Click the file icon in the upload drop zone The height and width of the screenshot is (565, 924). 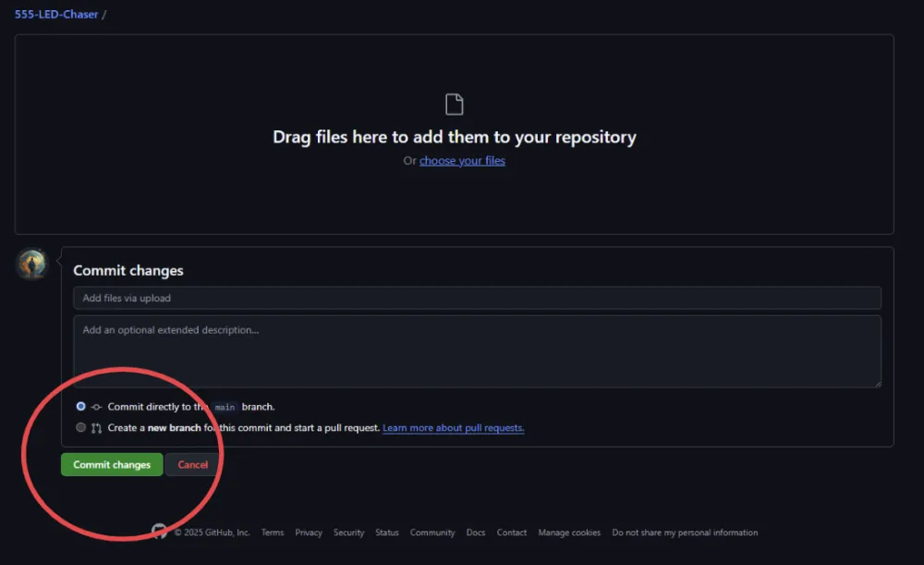click(x=454, y=104)
